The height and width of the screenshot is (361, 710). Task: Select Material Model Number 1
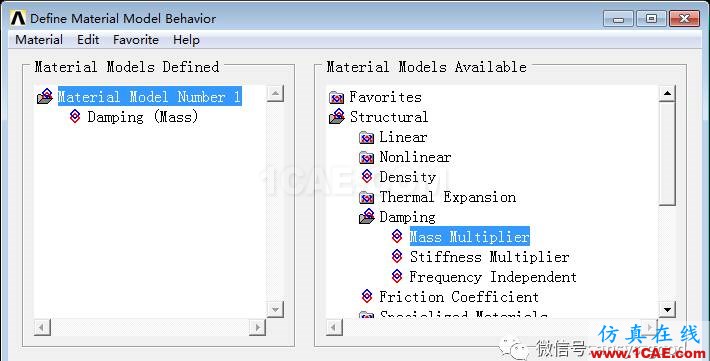point(149,96)
